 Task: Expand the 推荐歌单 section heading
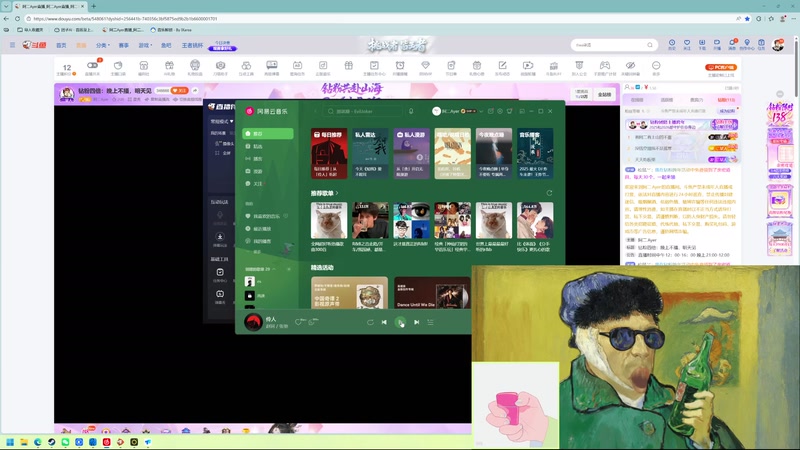tap(324, 193)
